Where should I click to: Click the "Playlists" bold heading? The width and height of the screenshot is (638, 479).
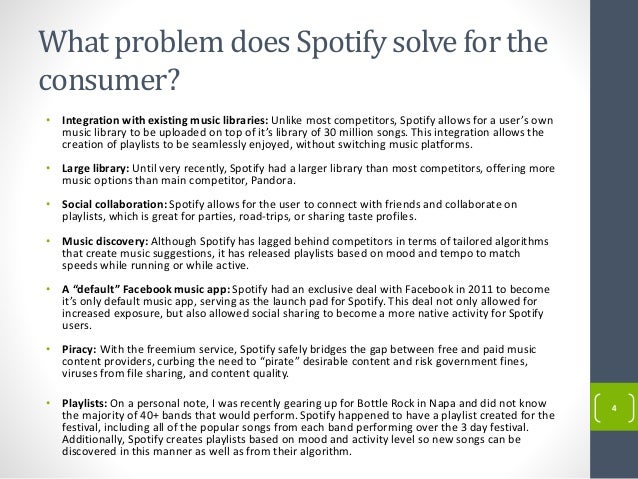pos(86,403)
